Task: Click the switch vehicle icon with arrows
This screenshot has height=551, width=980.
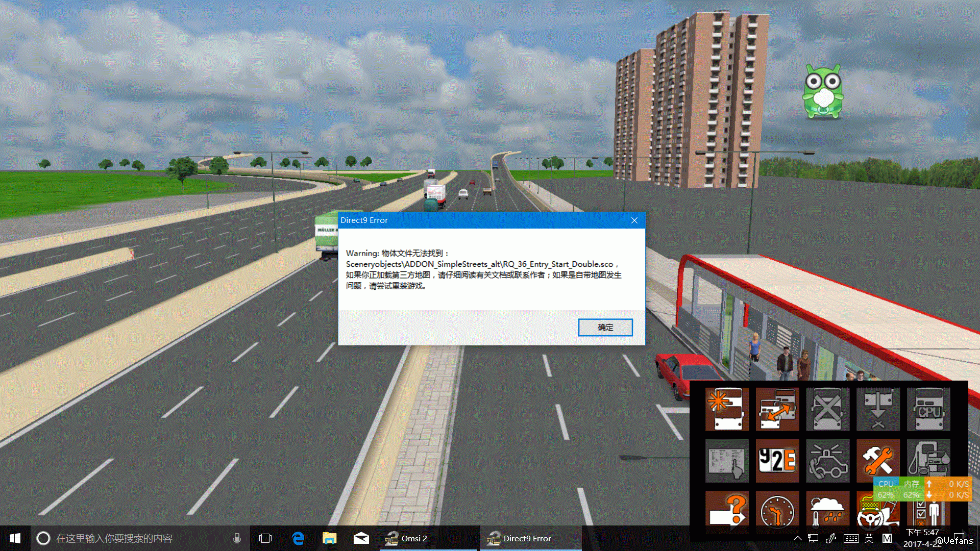Action: point(777,409)
